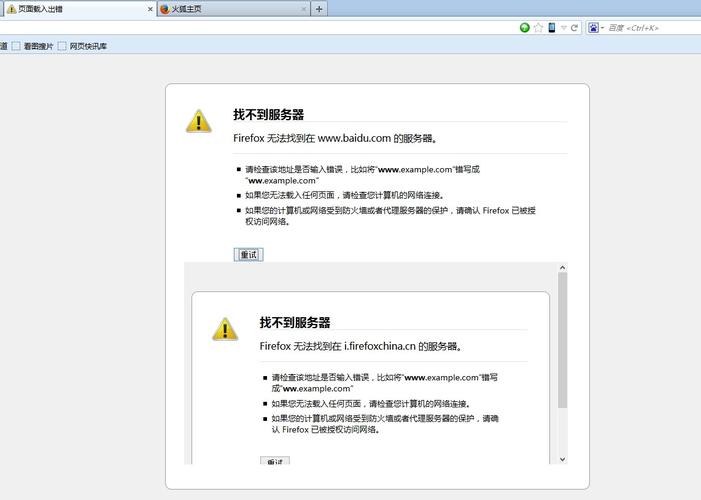This screenshot has height=500, width=701.
Task: Click the text 'Firefox 无法找到在 i.firefoxchina.cn 的服务器'
Action: (360, 346)
